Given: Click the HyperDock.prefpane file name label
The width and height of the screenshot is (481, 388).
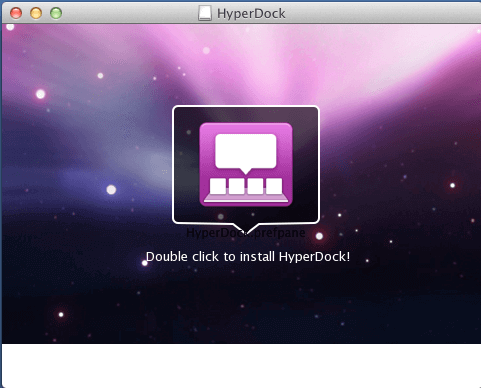Looking at the screenshot, I should click(x=245, y=233).
